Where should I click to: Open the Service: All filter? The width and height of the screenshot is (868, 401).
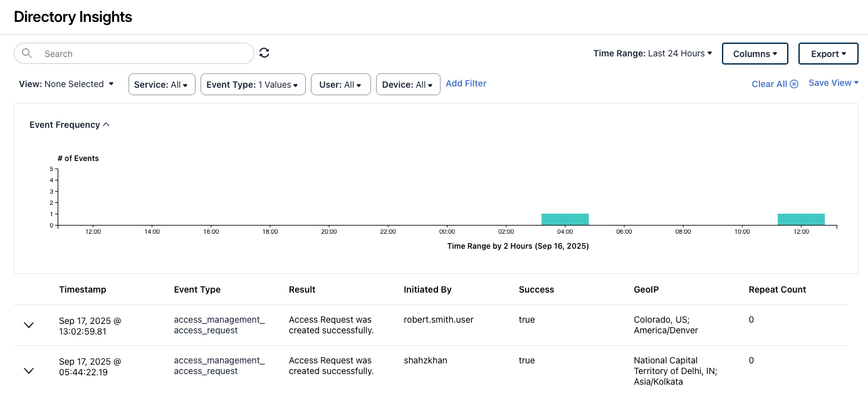(162, 84)
